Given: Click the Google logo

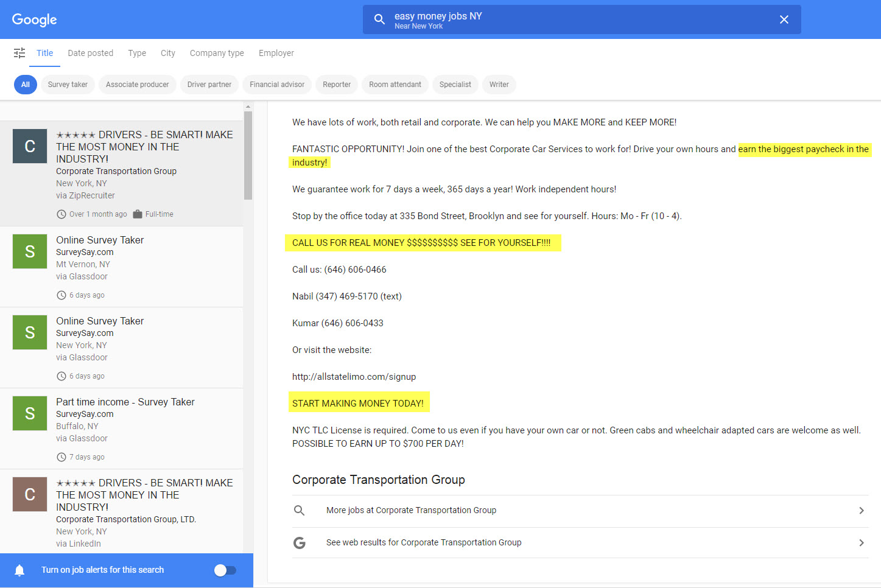Looking at the screenshot, I should [34, 19].
